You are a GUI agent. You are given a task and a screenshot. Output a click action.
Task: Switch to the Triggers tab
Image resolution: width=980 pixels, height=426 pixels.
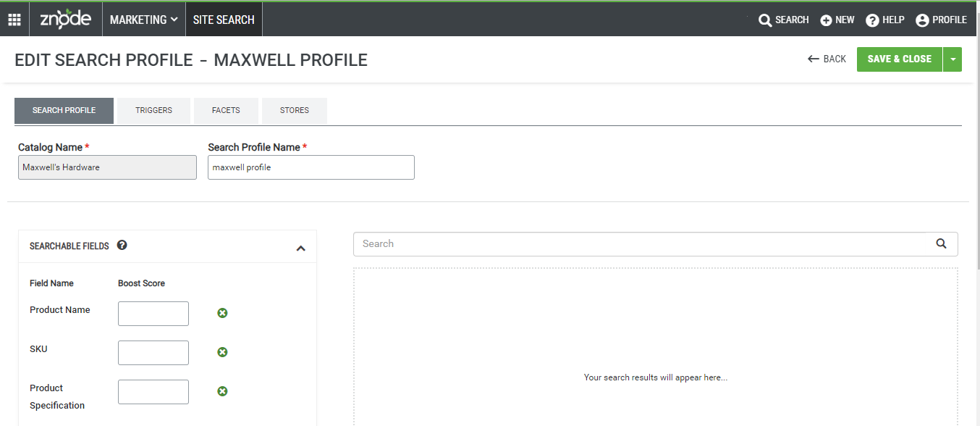pos(153,111)
